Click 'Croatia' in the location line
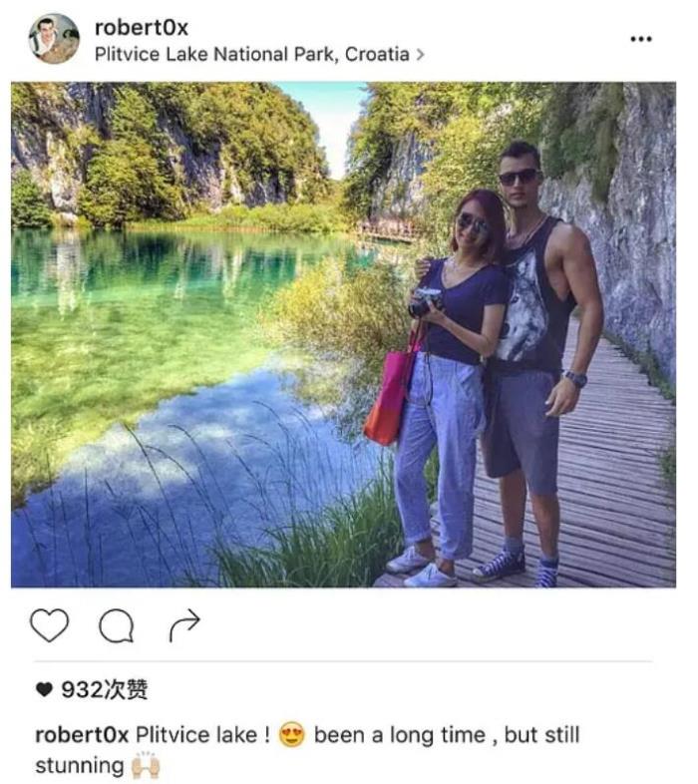Viewport: 698px width, 784px height. tap(378, 54)
